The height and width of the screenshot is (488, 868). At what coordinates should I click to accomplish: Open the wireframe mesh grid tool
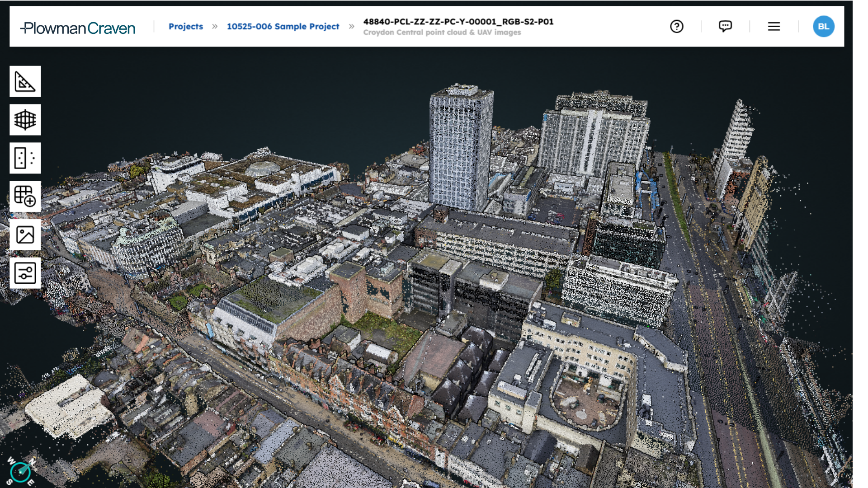25,120
